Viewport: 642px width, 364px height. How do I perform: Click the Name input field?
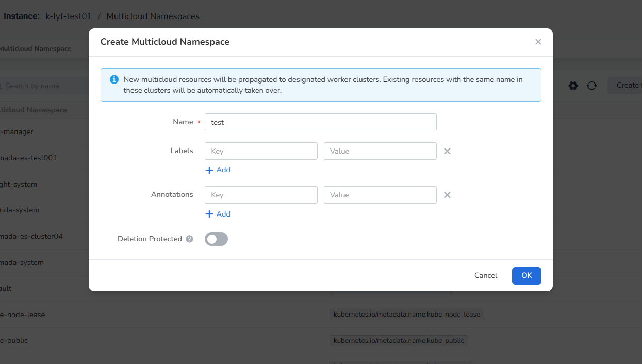click(320, 122)
